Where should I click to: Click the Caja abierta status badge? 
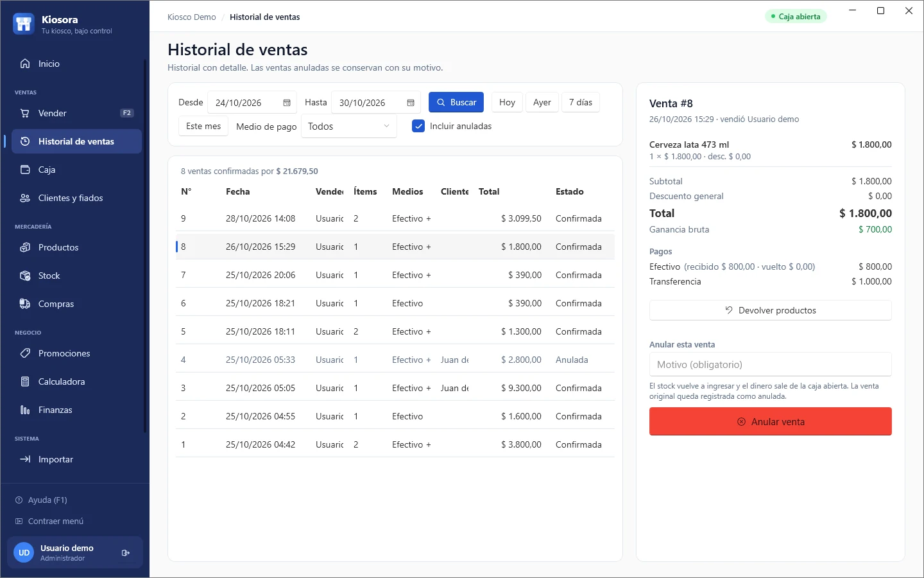tap(796, 17)
